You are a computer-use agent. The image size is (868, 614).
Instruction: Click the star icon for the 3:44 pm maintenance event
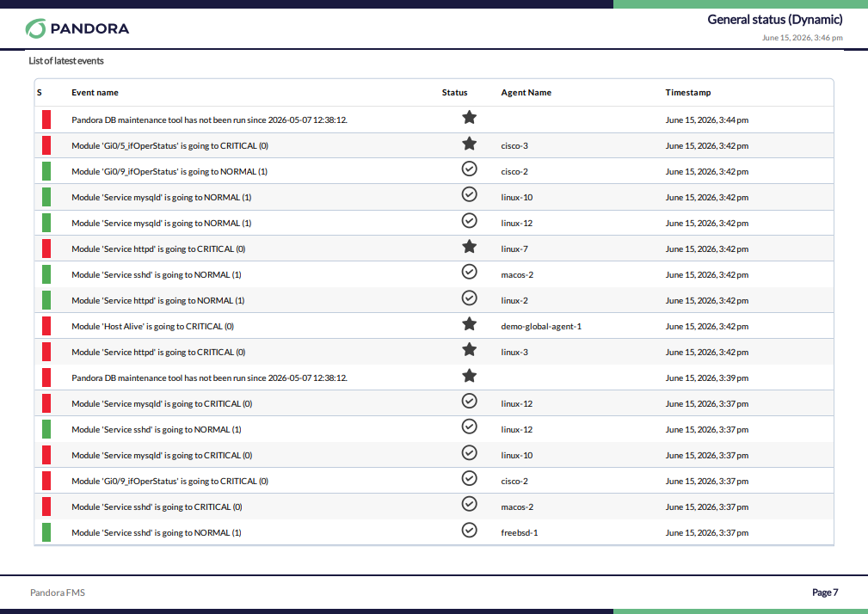[469, 117]
